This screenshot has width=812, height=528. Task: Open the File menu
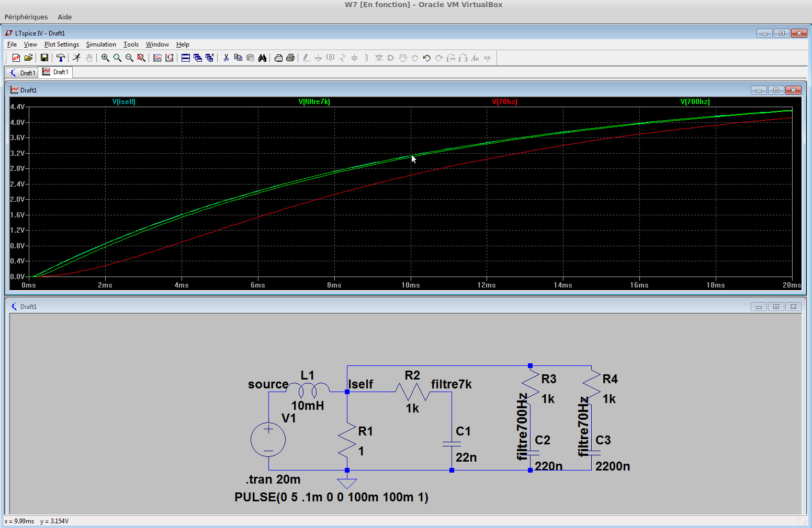[x=12, y=44]
